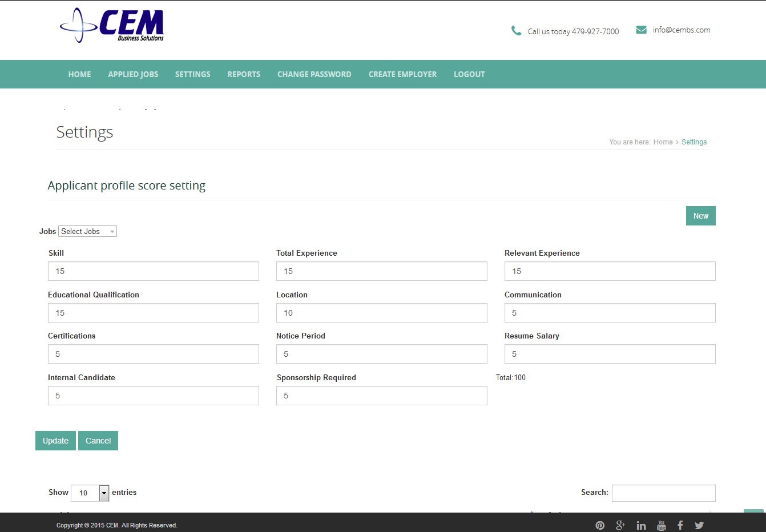Click the Home breadcrumb link
766x532 pixels.
663,142
